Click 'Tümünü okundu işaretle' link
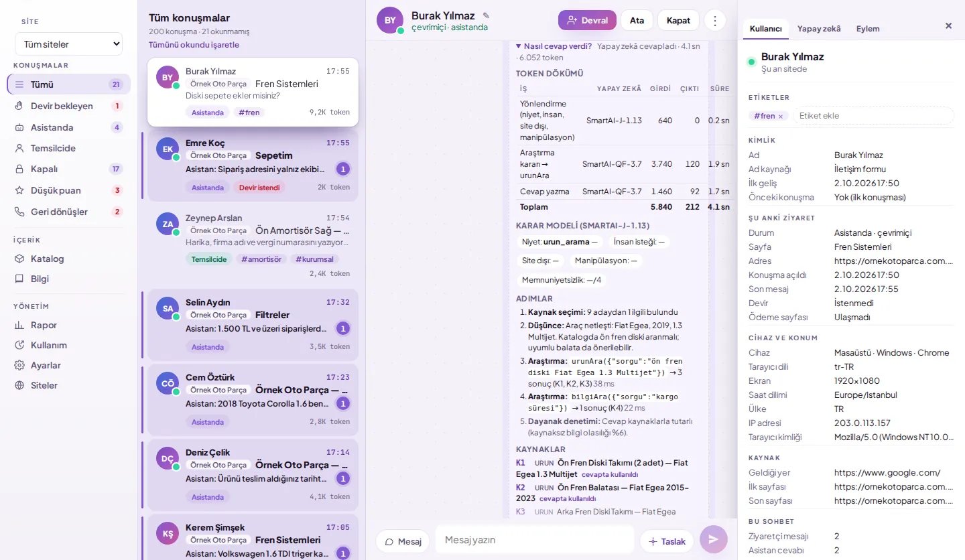The height and width of the screenshot is (560, 965). [x=194, y=45]
